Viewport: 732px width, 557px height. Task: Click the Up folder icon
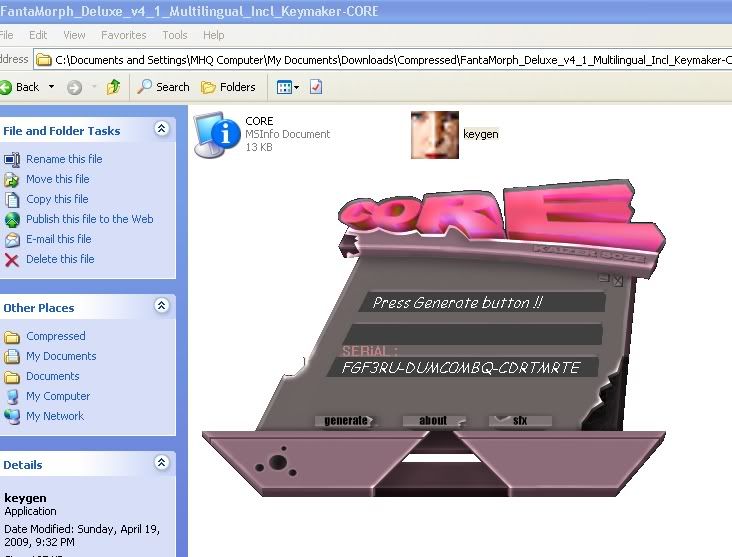[x=113, y=87]
